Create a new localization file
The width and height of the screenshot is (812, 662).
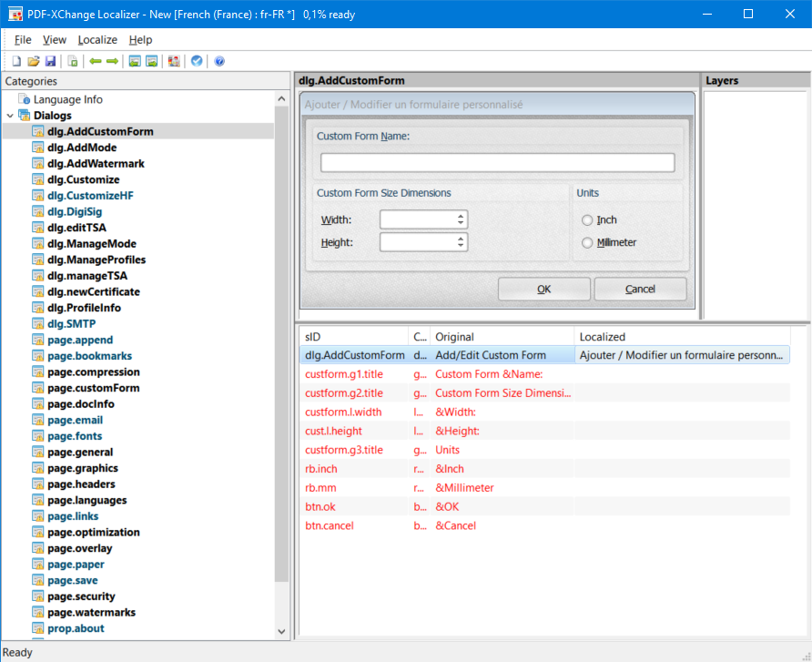point(15,61)
